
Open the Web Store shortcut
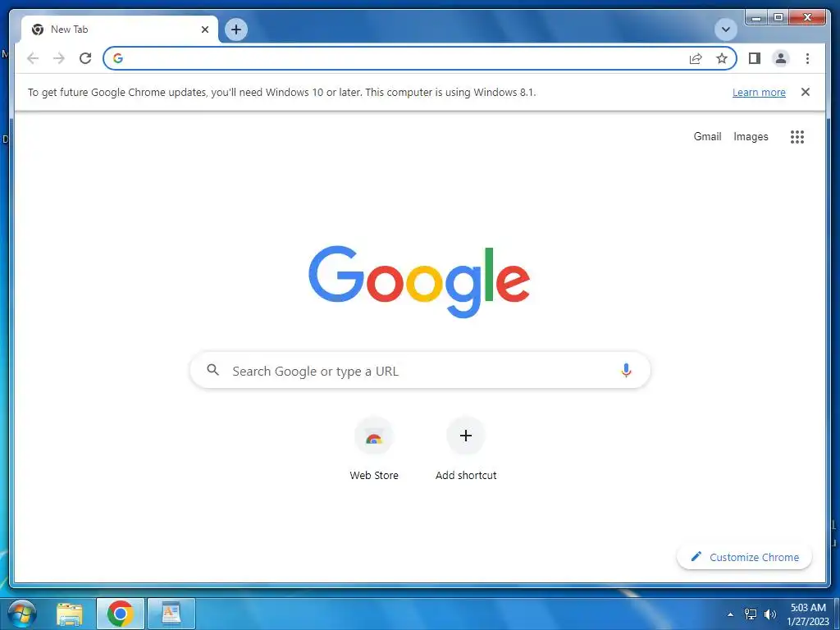[x=374, y=449]
